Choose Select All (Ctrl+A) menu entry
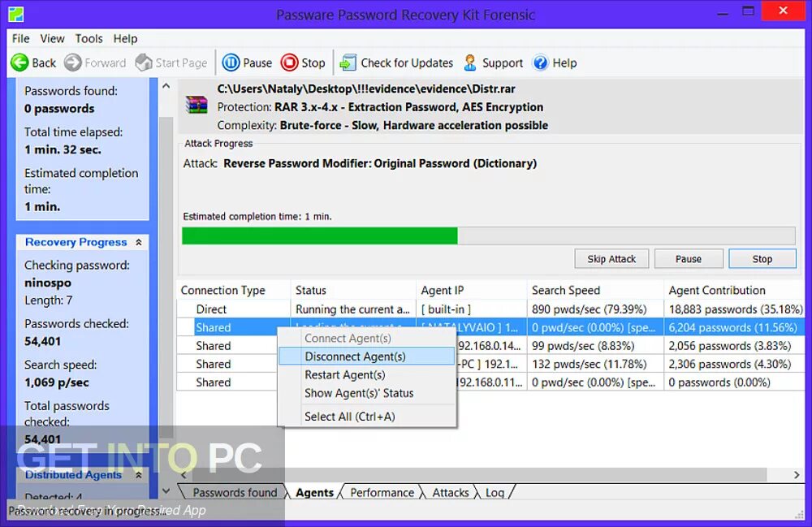Screen dimensions: 812x527 [x=367, y=417]
